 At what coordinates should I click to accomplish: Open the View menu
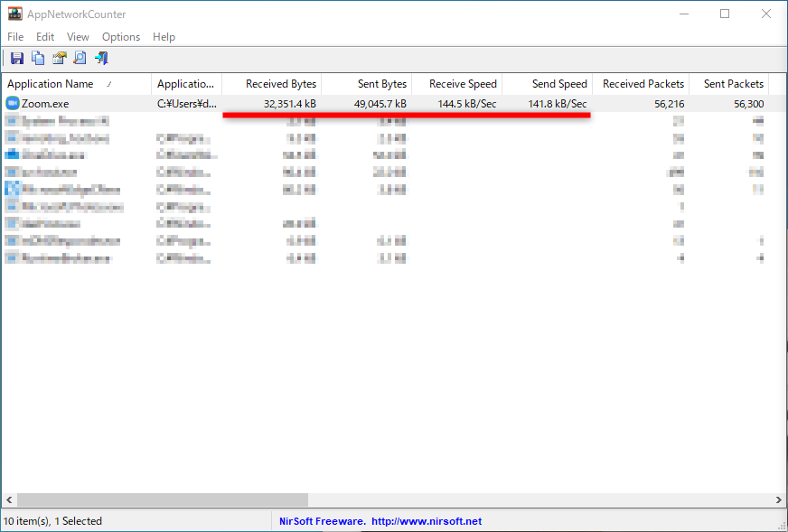(78, 37)
